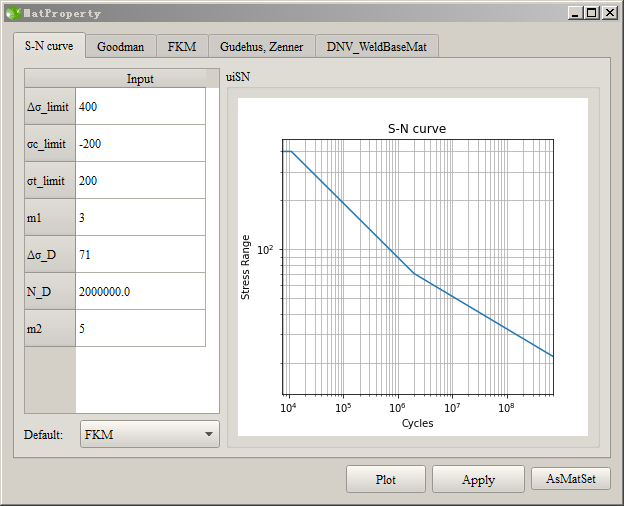Edit the Δσ_limit value 400

pyautogui.click(x=140, y=106)
